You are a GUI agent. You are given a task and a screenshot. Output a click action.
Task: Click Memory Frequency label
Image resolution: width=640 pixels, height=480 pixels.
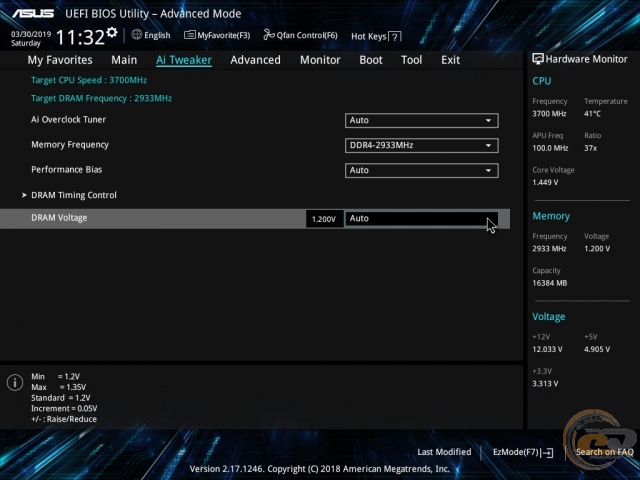(70, 144)
